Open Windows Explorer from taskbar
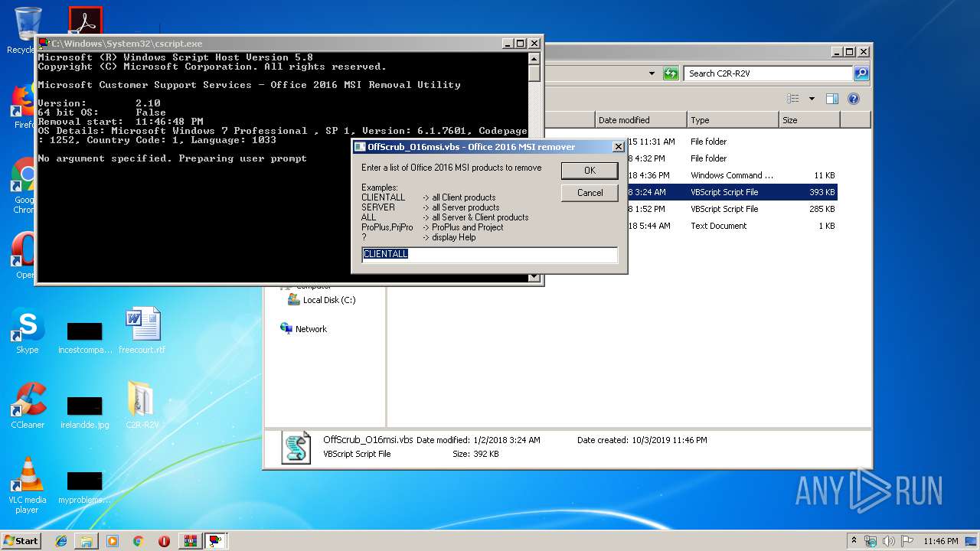This screenshot has width=980, height=551. (x=87, y=541)
